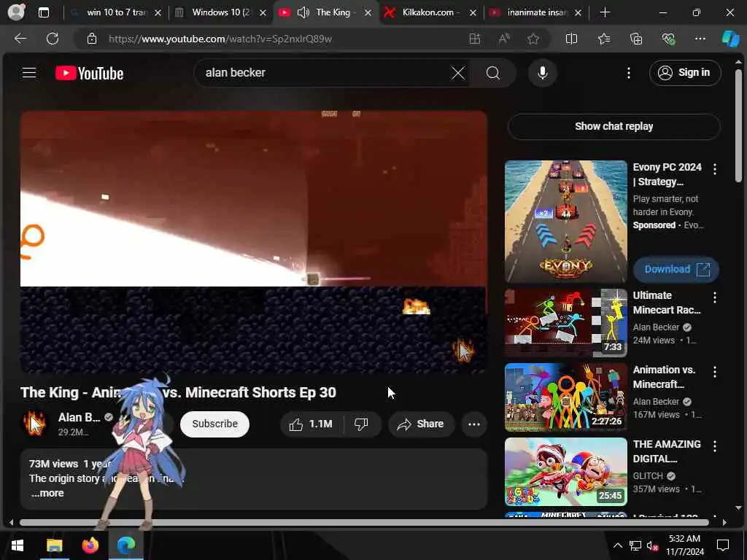The width and height of the screenshot is (747, 560).
Task: Open Alan B... channel name link
Action: (79, 417)
